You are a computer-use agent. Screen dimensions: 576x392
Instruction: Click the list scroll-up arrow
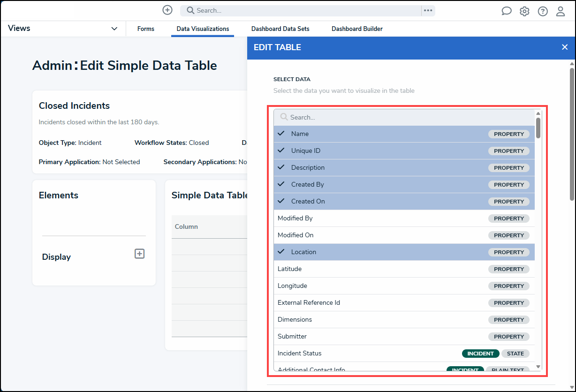pyautogui.click(x=538, y=113)
